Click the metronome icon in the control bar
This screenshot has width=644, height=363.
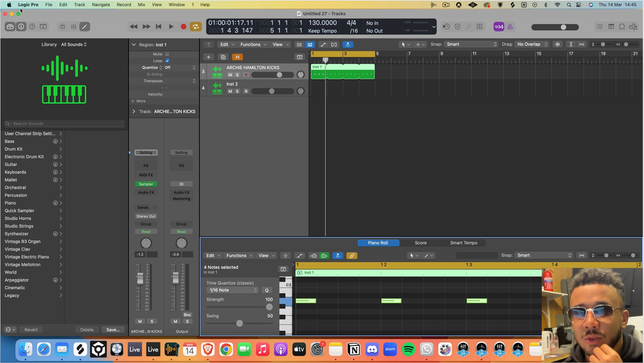click(x=510, y=27)
